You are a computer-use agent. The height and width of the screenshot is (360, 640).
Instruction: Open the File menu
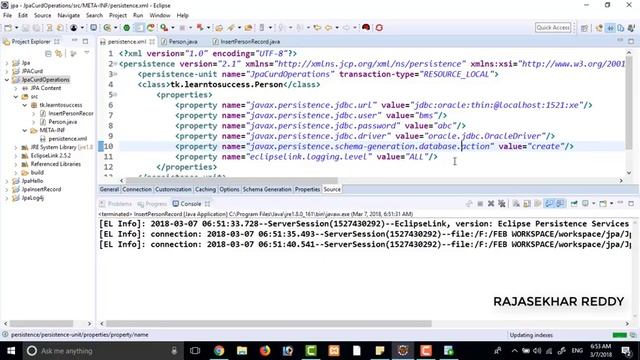click(x=7, y=15)
